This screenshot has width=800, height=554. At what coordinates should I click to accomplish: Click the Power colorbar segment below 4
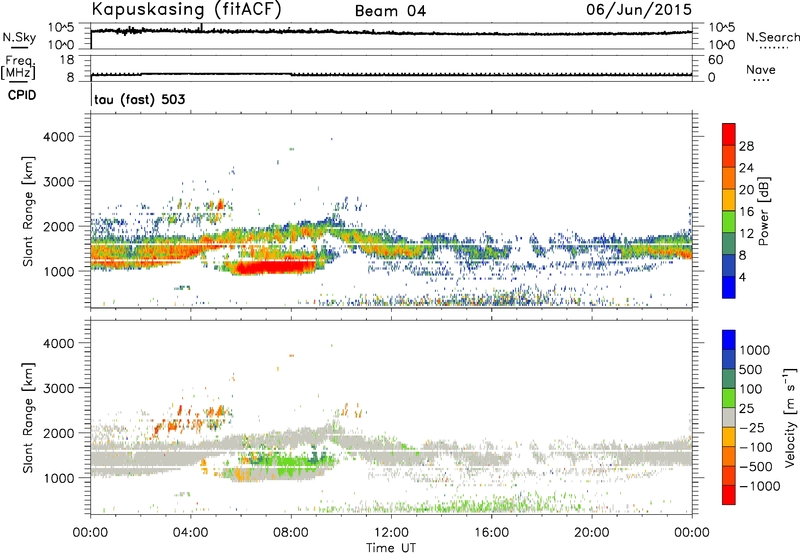(729, 287)
